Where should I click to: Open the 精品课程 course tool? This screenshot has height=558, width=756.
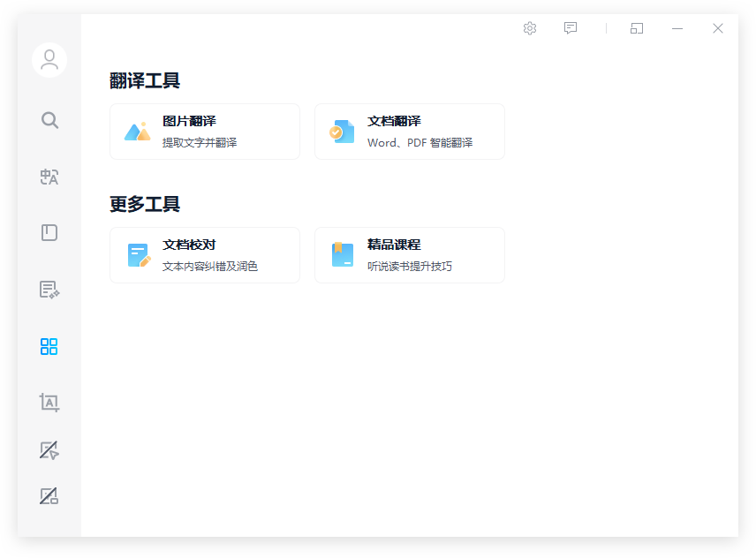click(410, 255)
